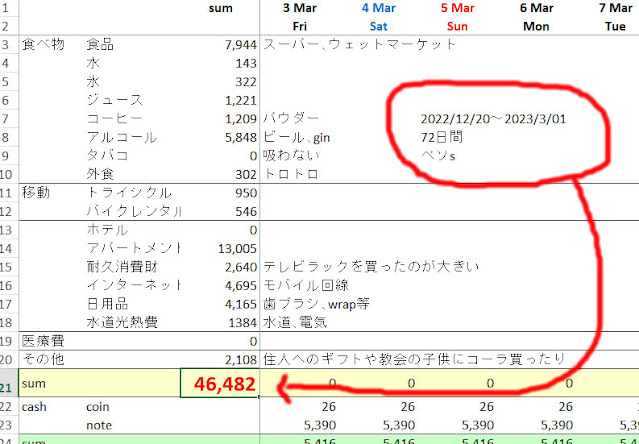This screenshot has height=444, width=639.
Task: Select the 吸わない note cell
Action: 291,156
